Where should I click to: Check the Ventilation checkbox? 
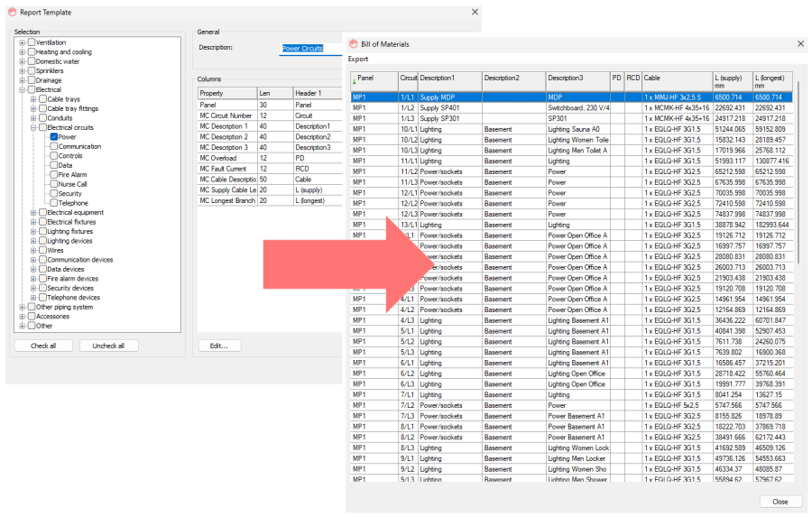32,42
